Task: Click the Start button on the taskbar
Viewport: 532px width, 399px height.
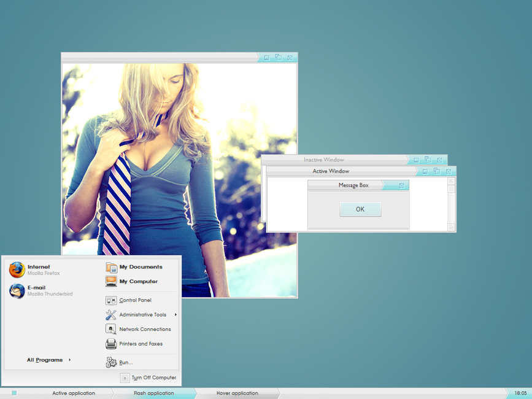Action: (14, 393)
